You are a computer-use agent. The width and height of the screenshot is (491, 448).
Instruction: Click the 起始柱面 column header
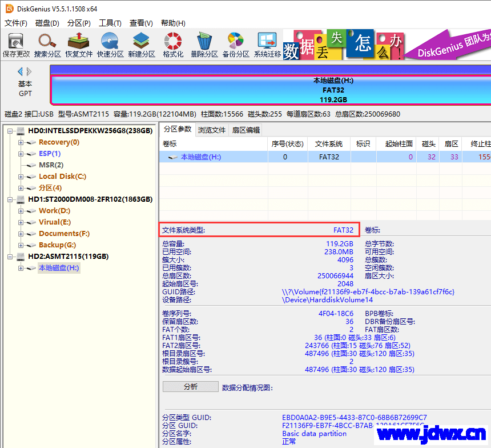396,144
